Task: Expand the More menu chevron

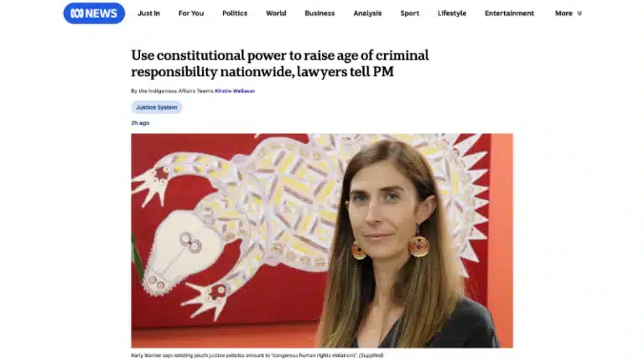Action: point(579,13)
